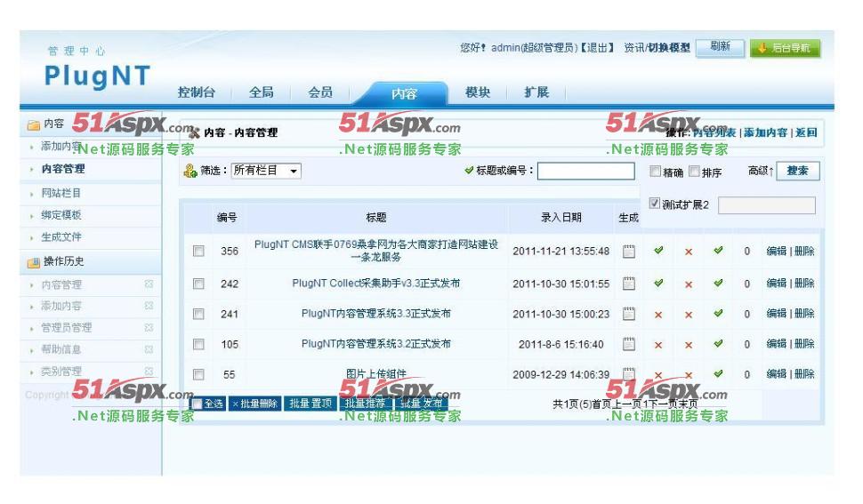Tick the checkbox for article 105
Screen dimensions: 863x504
click(x=198, y=344)
